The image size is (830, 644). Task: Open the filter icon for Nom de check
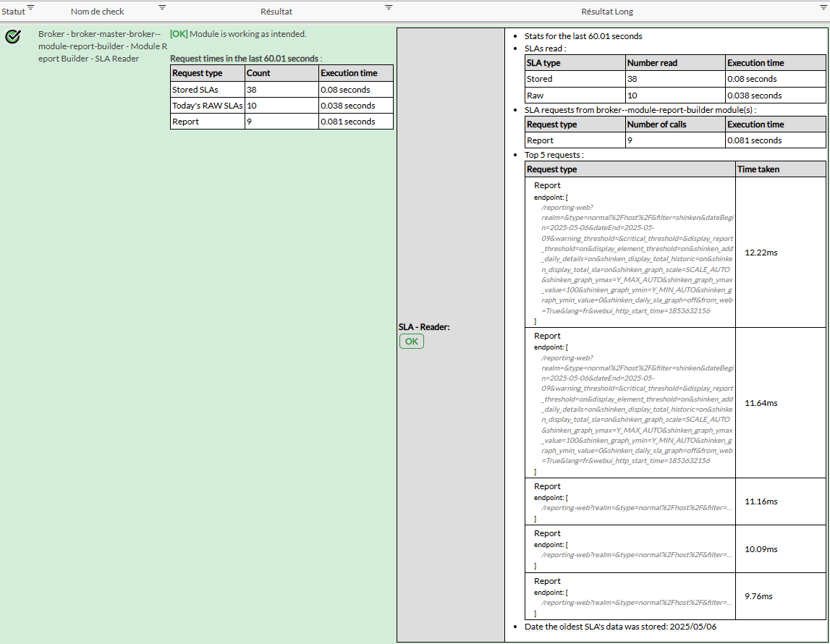point(162,7)
